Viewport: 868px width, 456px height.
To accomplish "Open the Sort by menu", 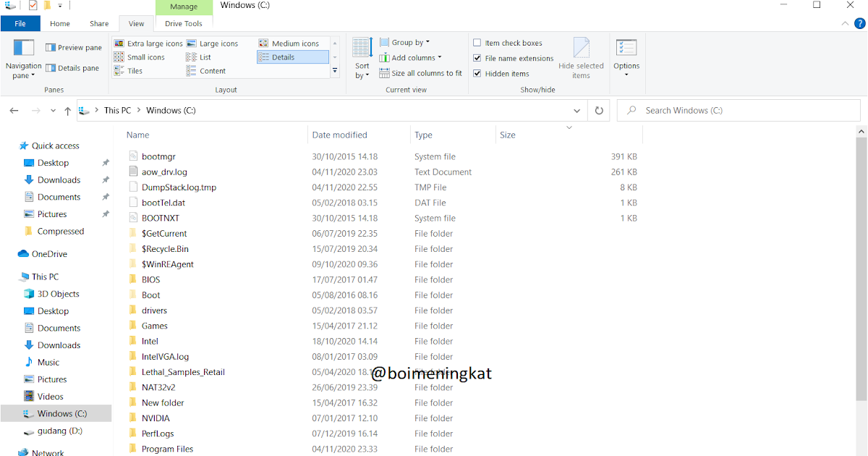I will coord(362,59).
